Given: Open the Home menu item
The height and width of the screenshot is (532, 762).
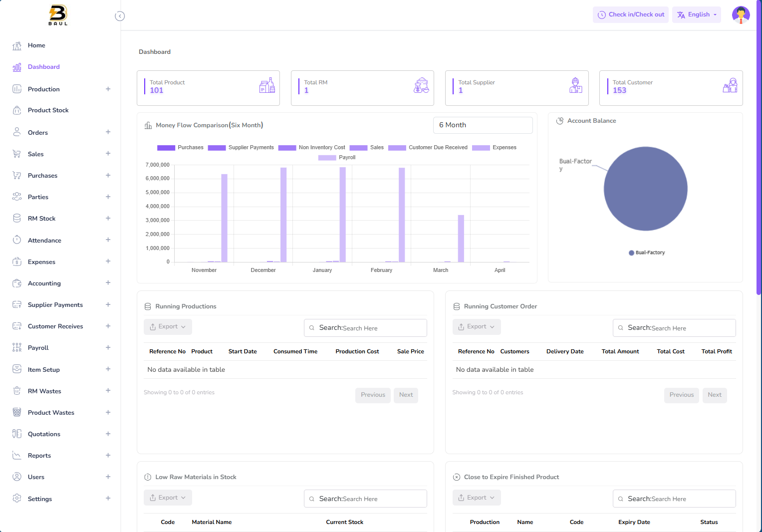Looking at the screenshot, I should [36, 45].
